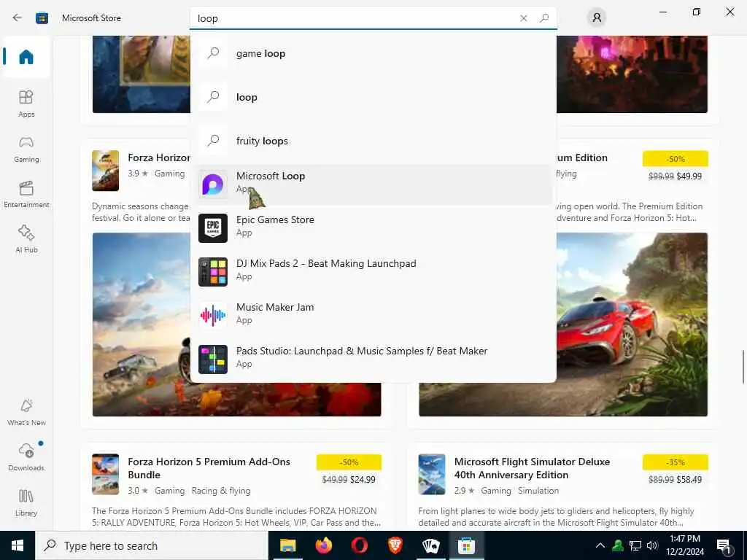Open the Apps sidebar section
The width and height of the screenshot is (747, 560).
tap(26, 104)
